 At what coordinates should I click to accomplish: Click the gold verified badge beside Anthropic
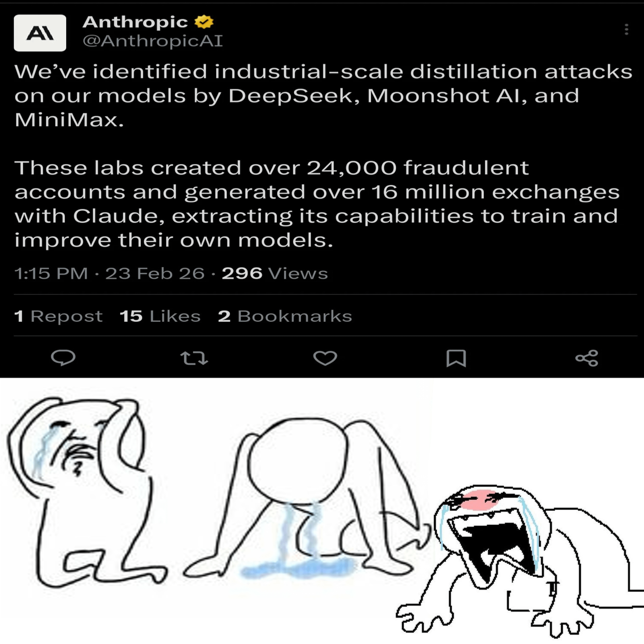[x=204, y=22]
